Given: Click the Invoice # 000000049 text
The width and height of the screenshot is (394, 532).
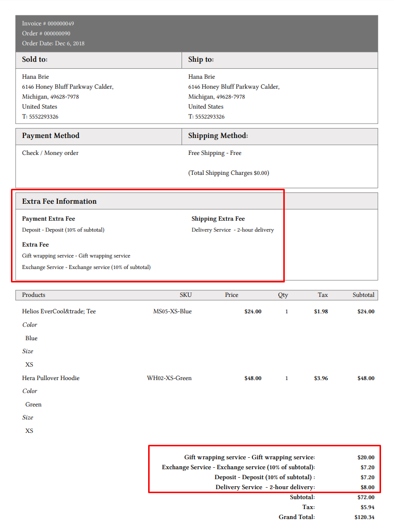Looking at the screenshot, I should point(48,23).
